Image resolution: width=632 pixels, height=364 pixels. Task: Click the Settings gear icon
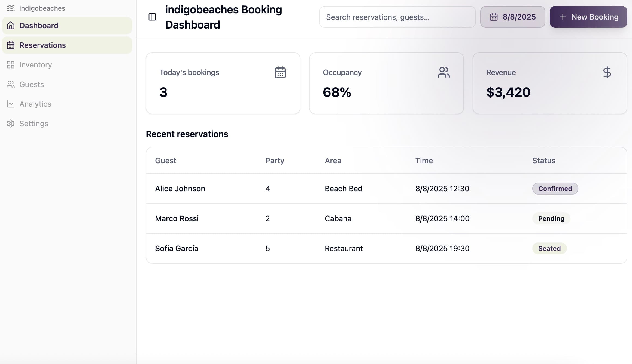pos(11,124)
